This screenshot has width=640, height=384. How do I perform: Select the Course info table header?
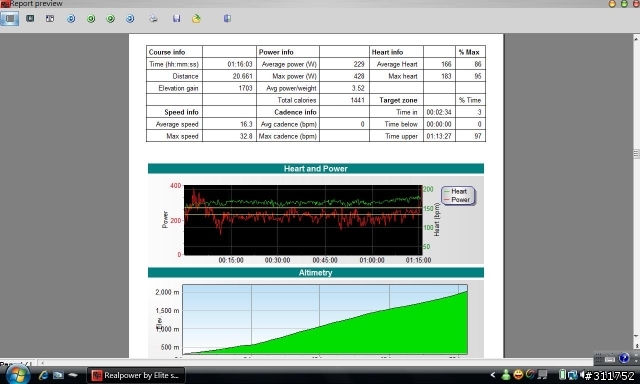167,52
